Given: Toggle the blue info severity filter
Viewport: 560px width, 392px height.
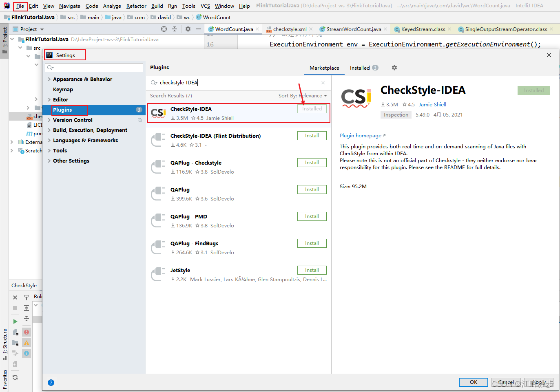Looking at the screenshot, I should (26, 353).
